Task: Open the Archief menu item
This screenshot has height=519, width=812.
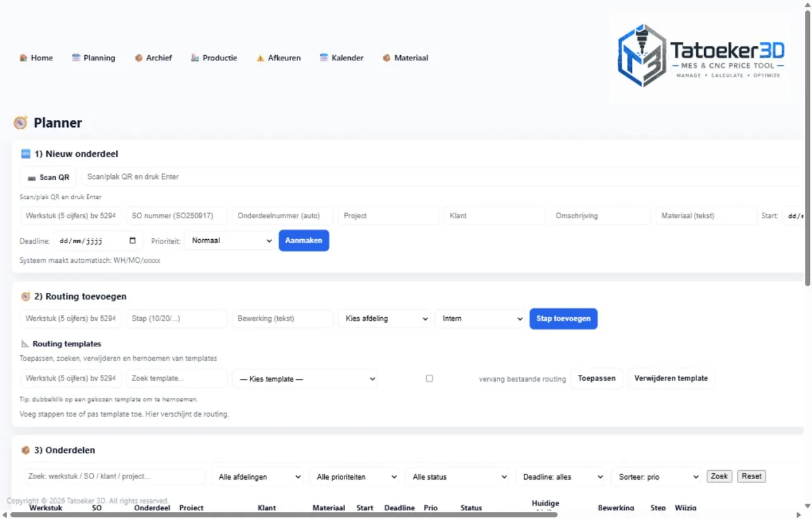Action: 154,58
